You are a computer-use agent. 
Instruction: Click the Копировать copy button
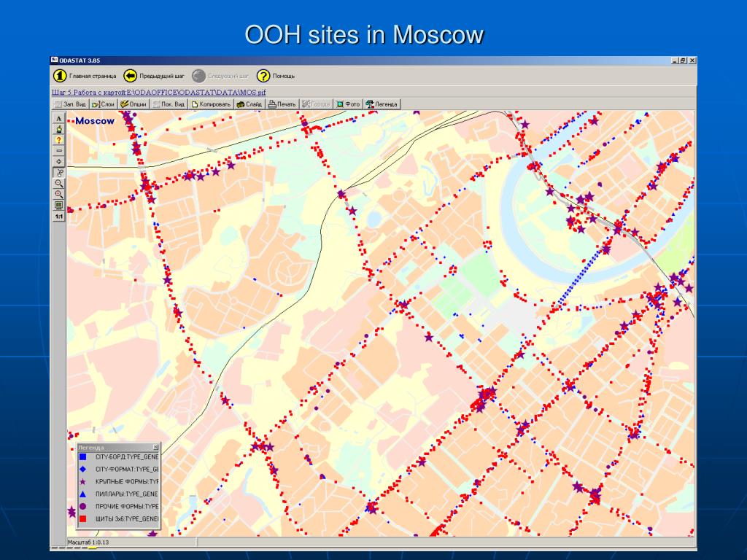tap(211, 104)
